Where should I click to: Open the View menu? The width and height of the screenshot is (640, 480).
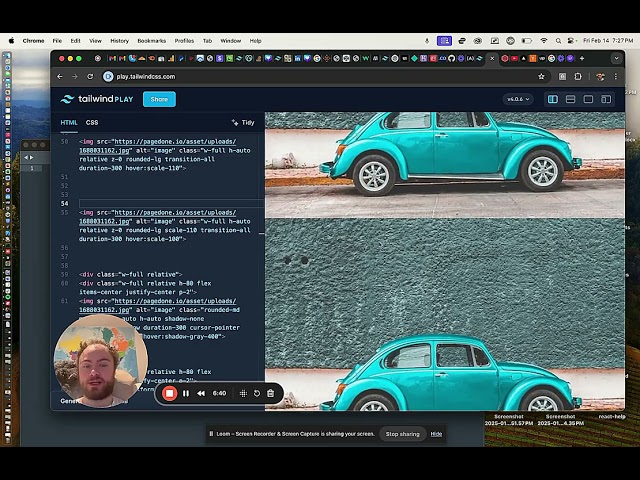coord(96,41)
